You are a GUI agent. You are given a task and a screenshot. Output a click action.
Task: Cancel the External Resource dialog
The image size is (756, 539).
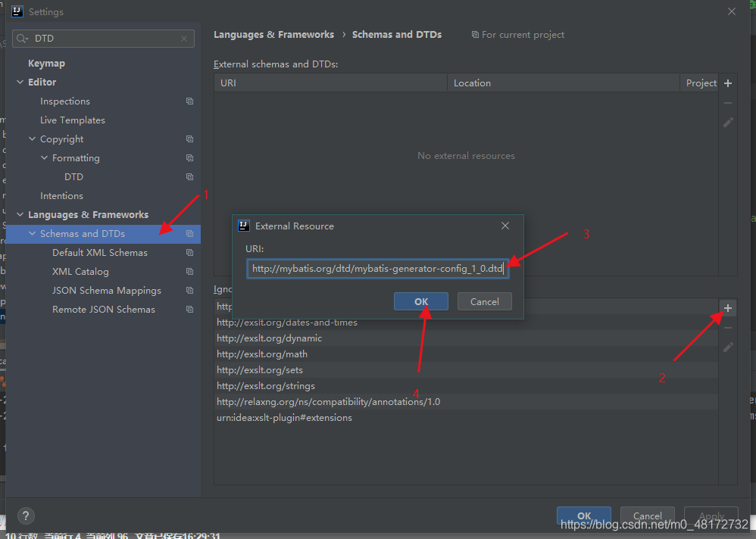point(484,301)
